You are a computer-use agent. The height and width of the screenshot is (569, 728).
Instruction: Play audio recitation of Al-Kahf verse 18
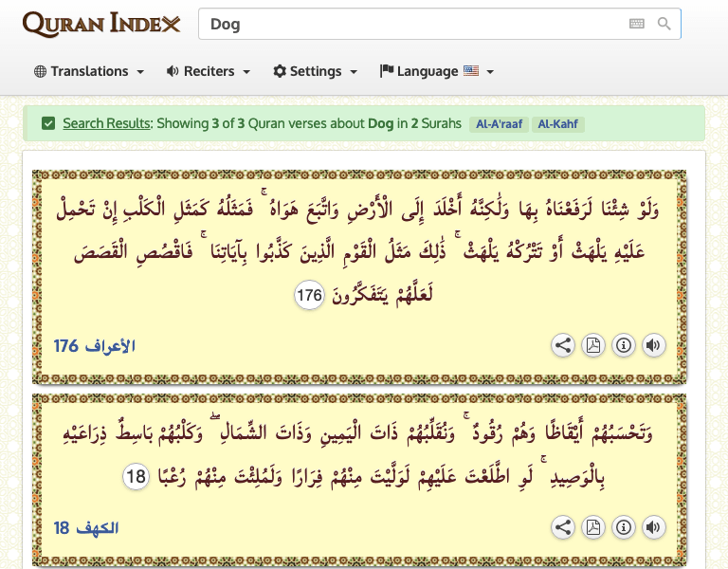pos(653,527)
